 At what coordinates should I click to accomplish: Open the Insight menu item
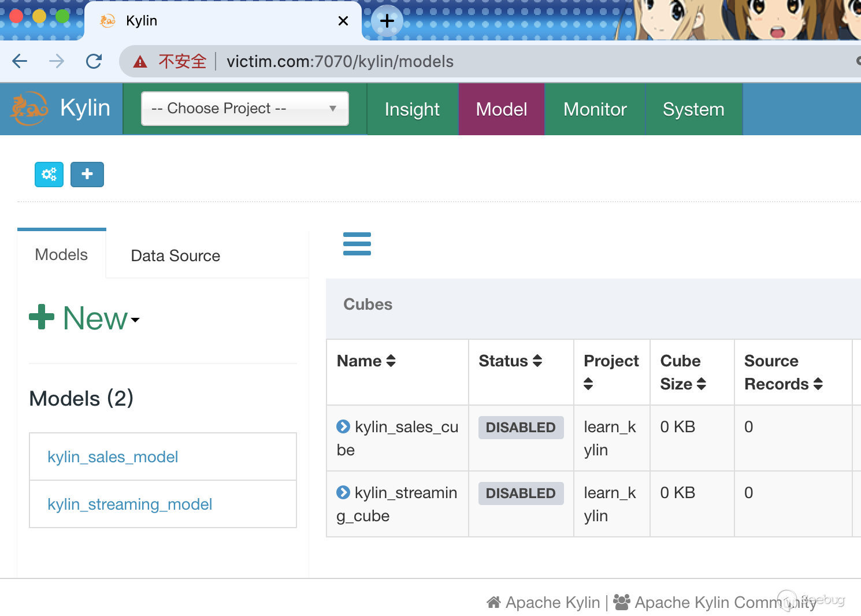pos(412,109)
